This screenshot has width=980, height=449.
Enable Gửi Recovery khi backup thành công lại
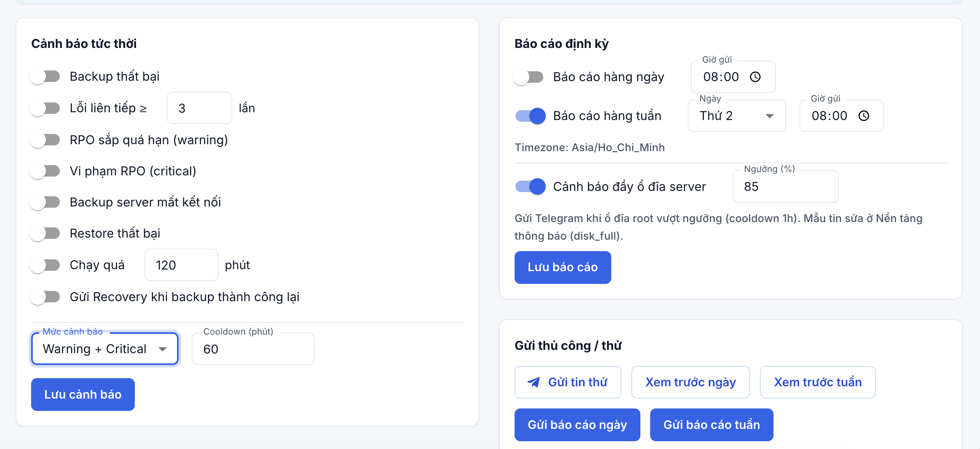pos(45,297)
